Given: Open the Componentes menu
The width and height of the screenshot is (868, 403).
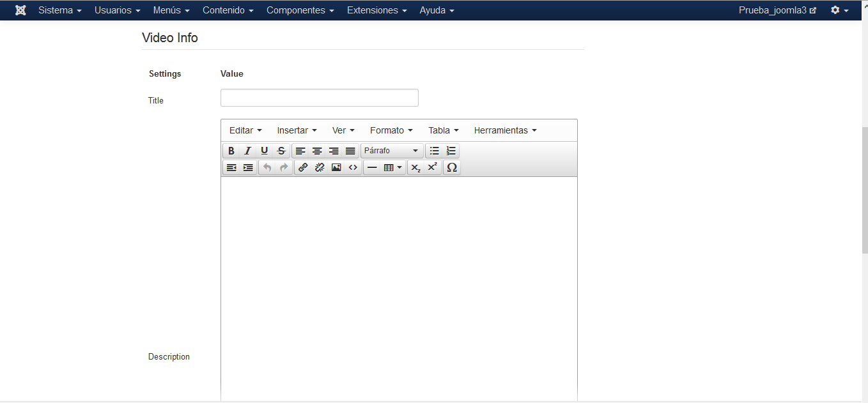Looking at the screenshot, I should (300, 10).
